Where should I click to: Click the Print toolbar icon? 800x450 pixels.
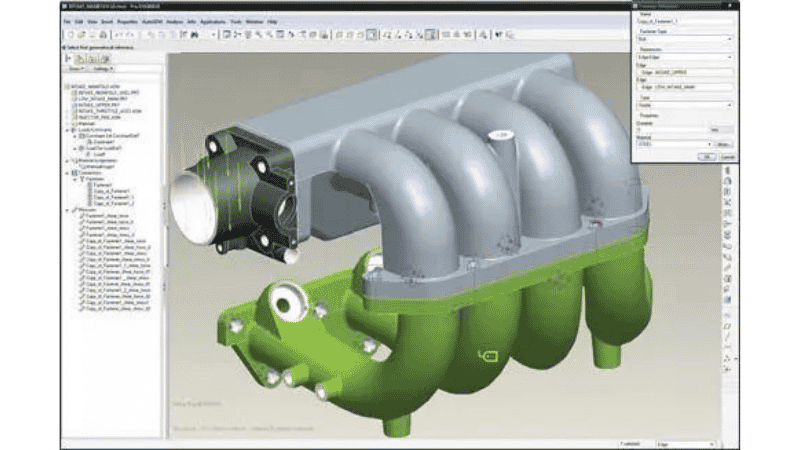[x=103, y=35]
